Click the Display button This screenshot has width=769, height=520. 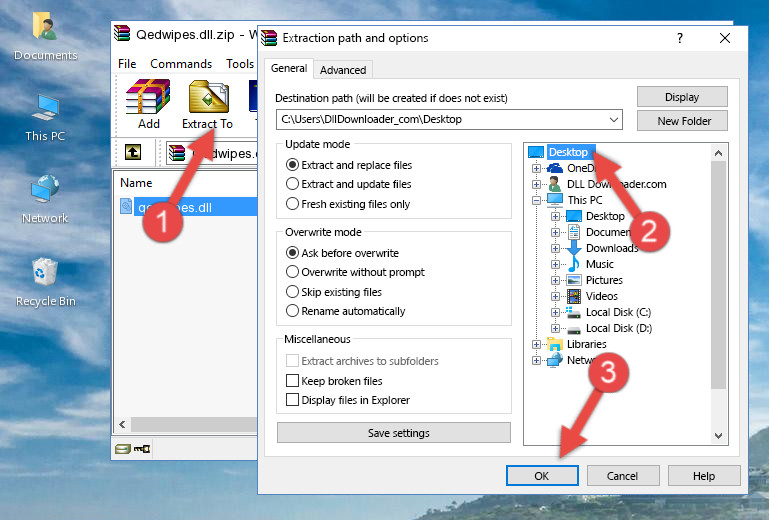(682, 97)
